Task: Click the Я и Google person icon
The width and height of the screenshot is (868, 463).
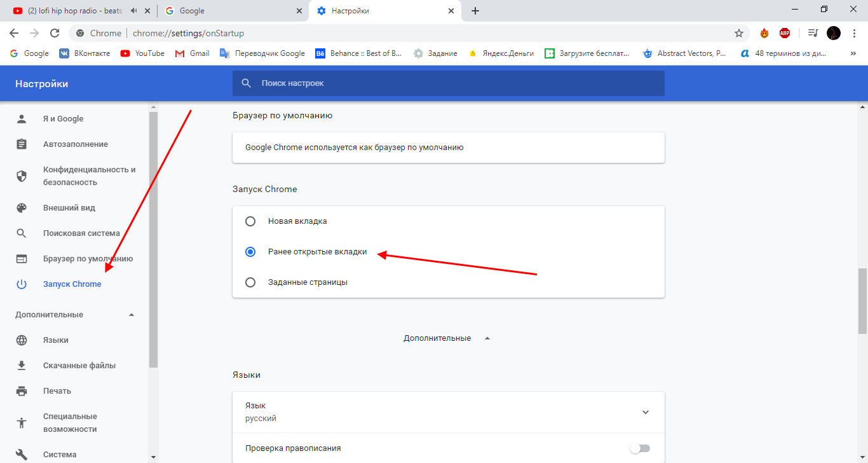Action: [x=22, y=119]
